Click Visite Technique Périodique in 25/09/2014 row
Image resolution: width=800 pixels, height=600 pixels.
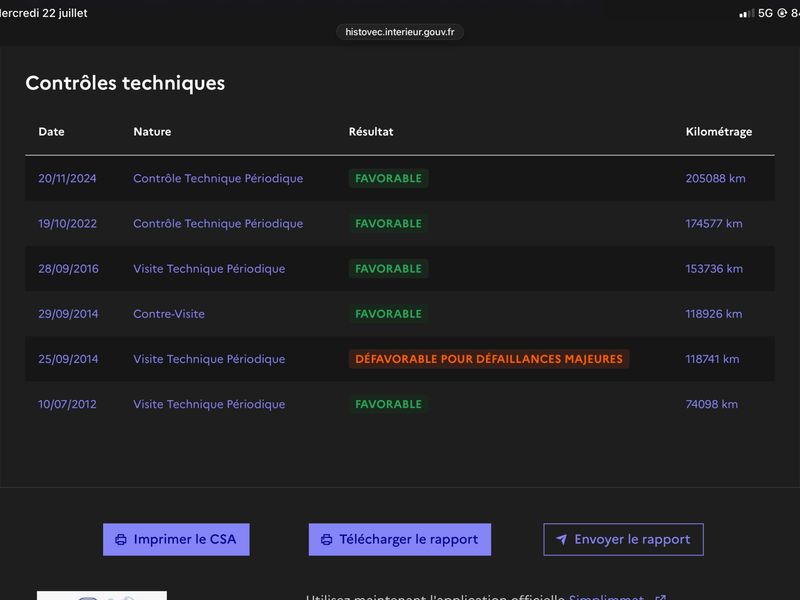click(x=209, y=359)
